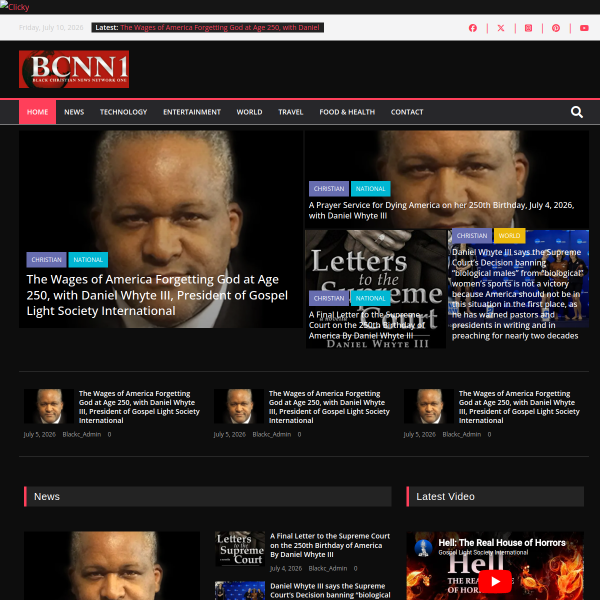Open the Prayer Service for Dying America headline

[441, 210]
